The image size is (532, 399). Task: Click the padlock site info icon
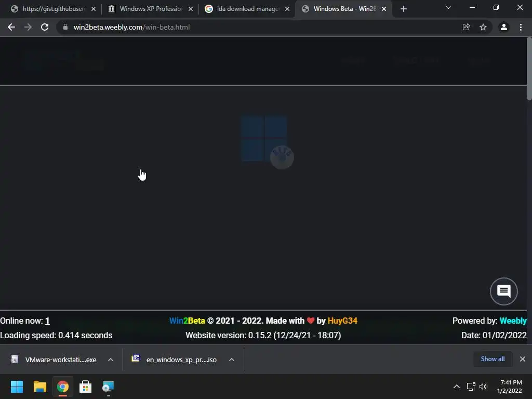[x=65, y=27]
